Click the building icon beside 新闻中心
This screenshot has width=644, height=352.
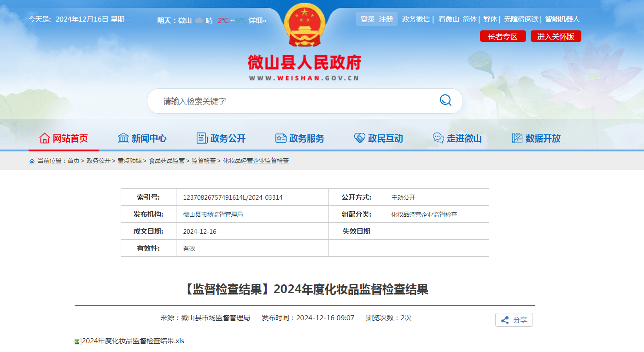(x=123, y=138)
